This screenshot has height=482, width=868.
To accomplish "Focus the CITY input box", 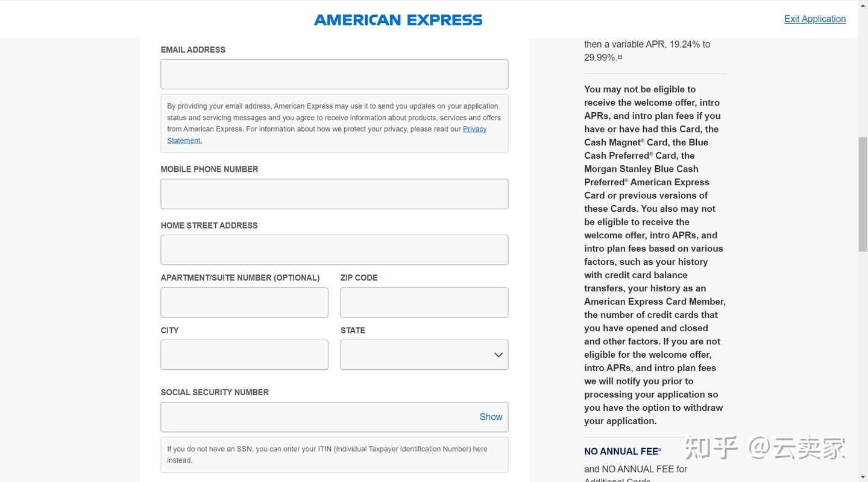I will click(x=244, y=355).
